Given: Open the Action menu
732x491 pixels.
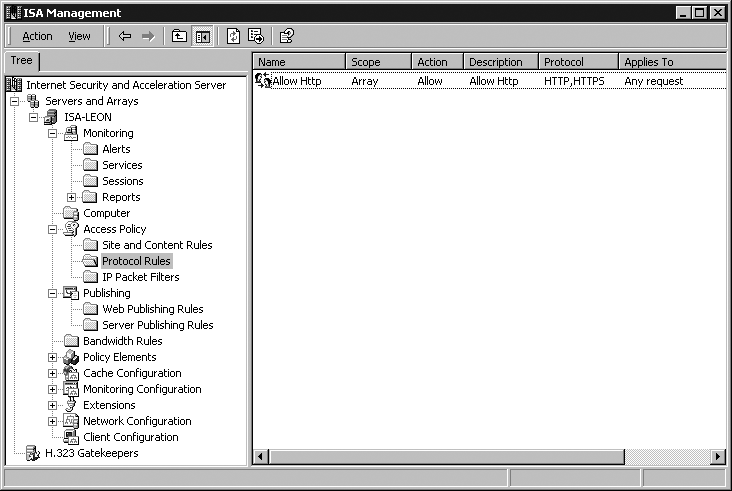Looking at the screenshot, I should pos(37,36).
